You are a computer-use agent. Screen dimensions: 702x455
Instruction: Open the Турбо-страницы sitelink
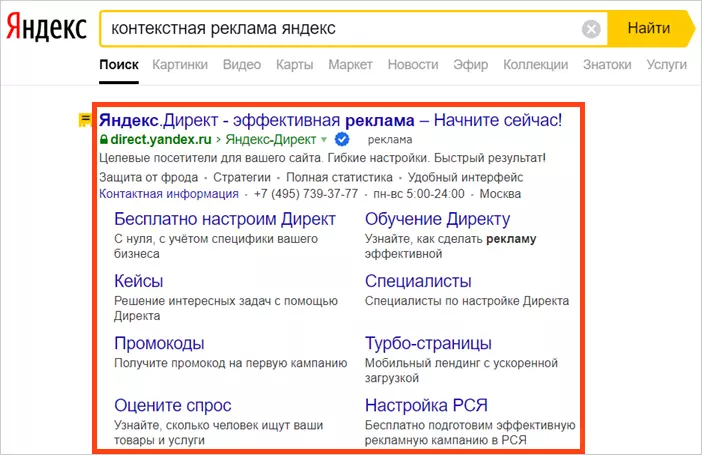point(428,343)
